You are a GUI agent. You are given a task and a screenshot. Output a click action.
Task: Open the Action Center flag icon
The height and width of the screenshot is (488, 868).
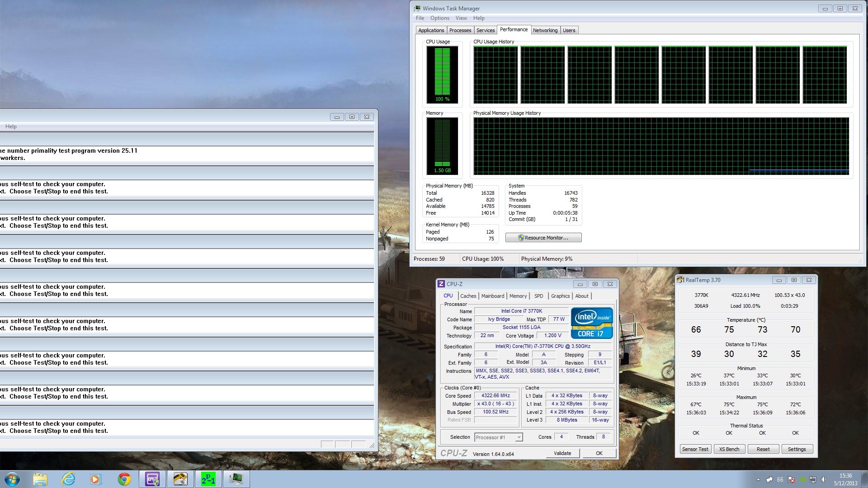pyautogui.click(x=791, y=479)
